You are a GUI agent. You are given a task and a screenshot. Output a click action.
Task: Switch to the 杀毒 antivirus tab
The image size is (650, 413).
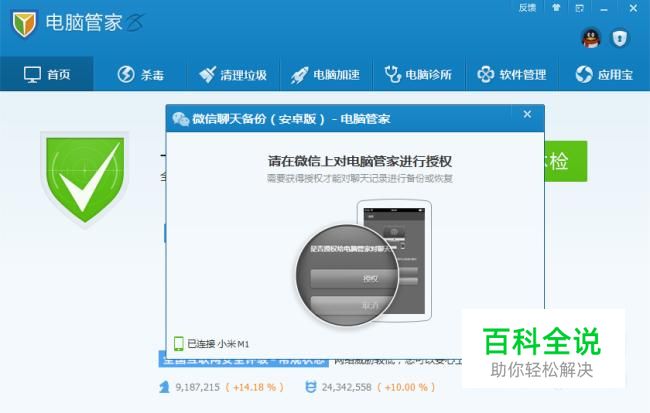coord(140,75)
